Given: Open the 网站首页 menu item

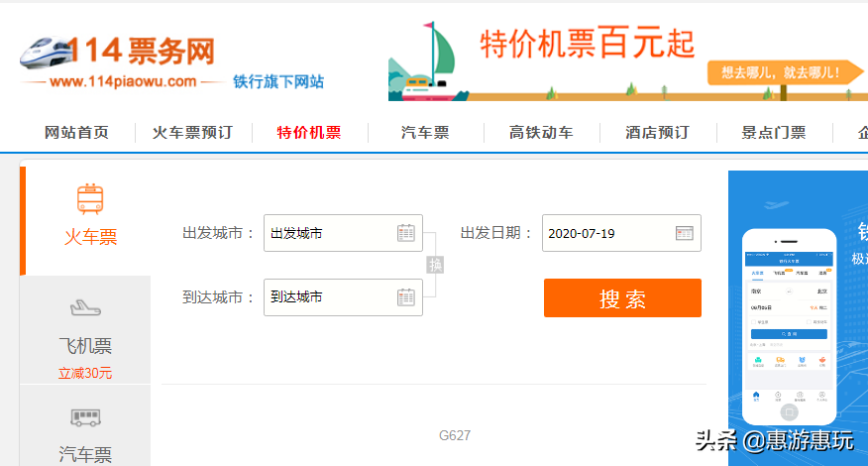Looking at the screenshot, I should (76, 133).
